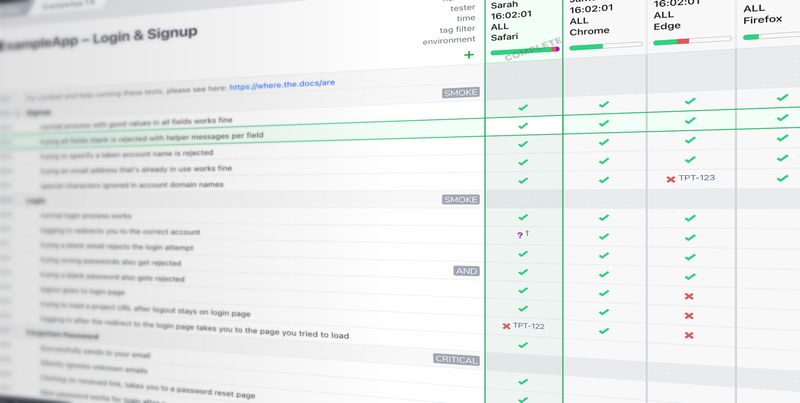
Task: Select 'trying a blank email rejects the login attempt'
Action: coord(117,246)
